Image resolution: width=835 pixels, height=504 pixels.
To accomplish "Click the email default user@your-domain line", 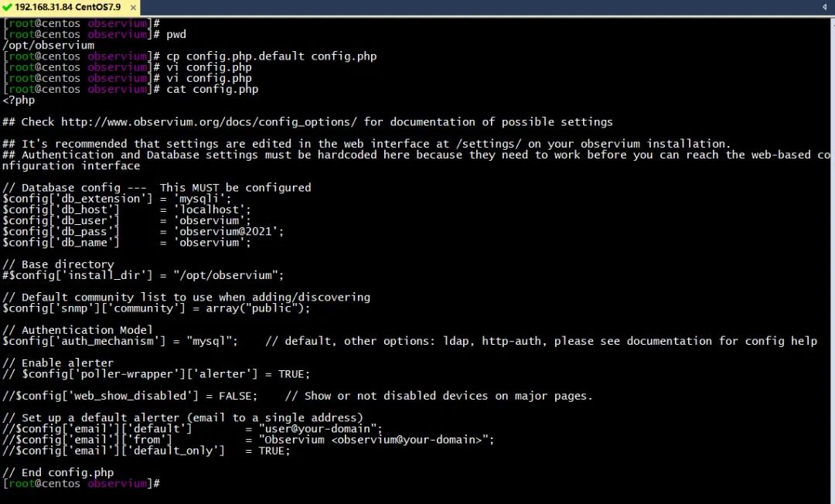I will click(193, 429).
